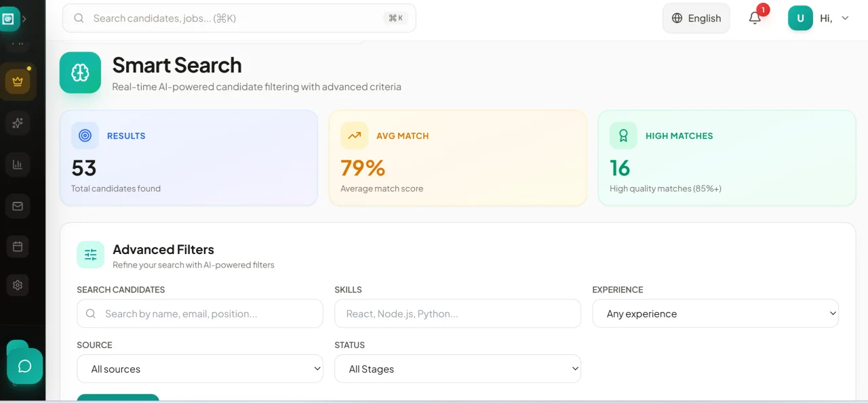Click the Smart Search heading
The height and width of the screenshot is (403, 868).
click(177, 65)
